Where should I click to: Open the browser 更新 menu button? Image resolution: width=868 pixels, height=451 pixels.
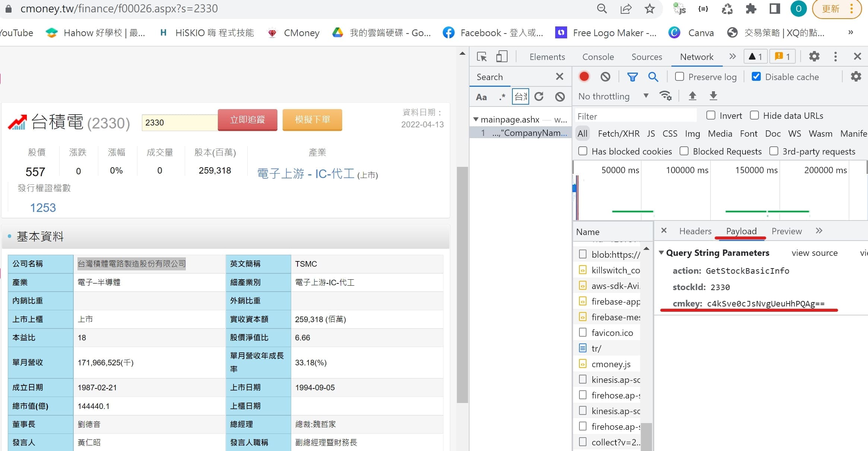click(x=837, y=9)
